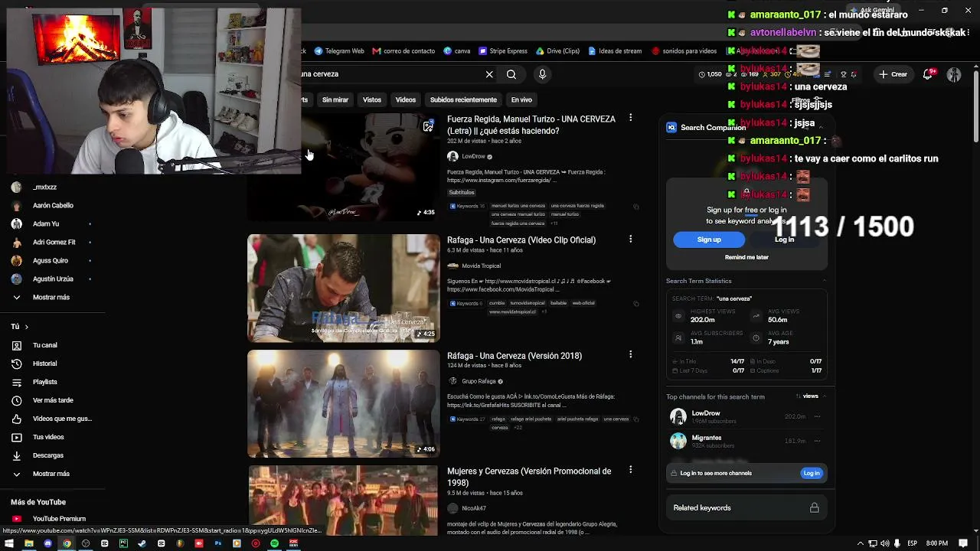
Task: Open Steam from the taskbar
Action: pos(142,543)
